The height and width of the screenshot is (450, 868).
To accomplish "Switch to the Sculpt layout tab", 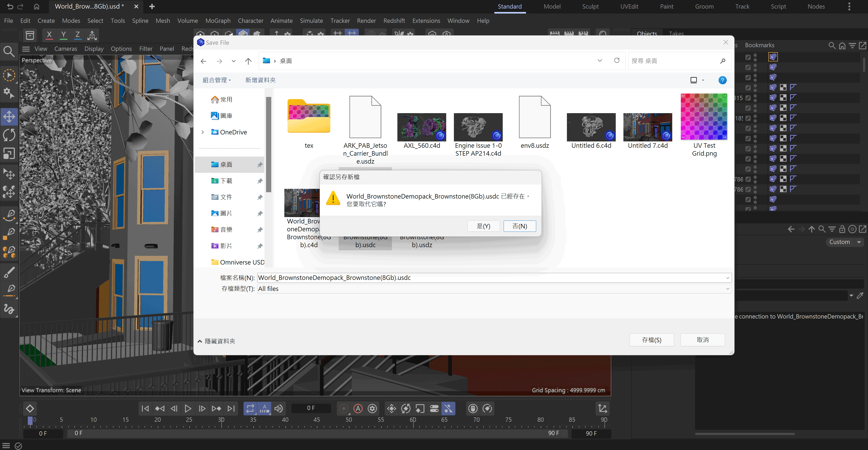I will pyautogui.click(x=590, y=6).
